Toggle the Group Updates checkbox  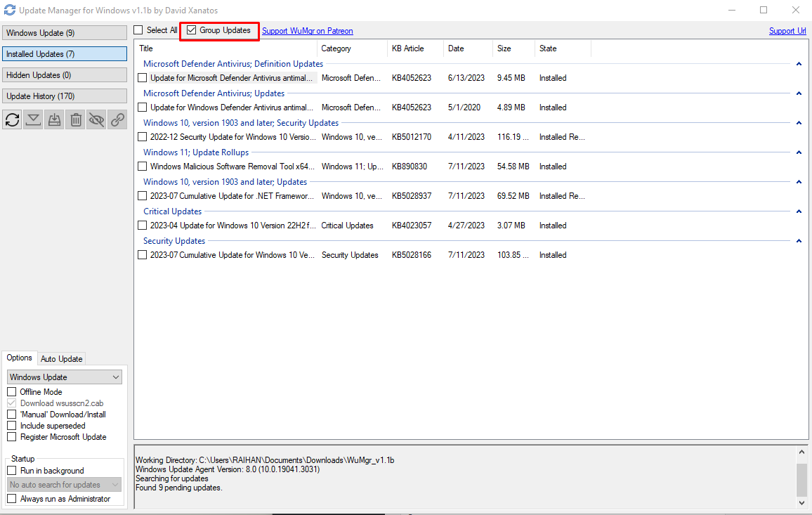[192, 31]
